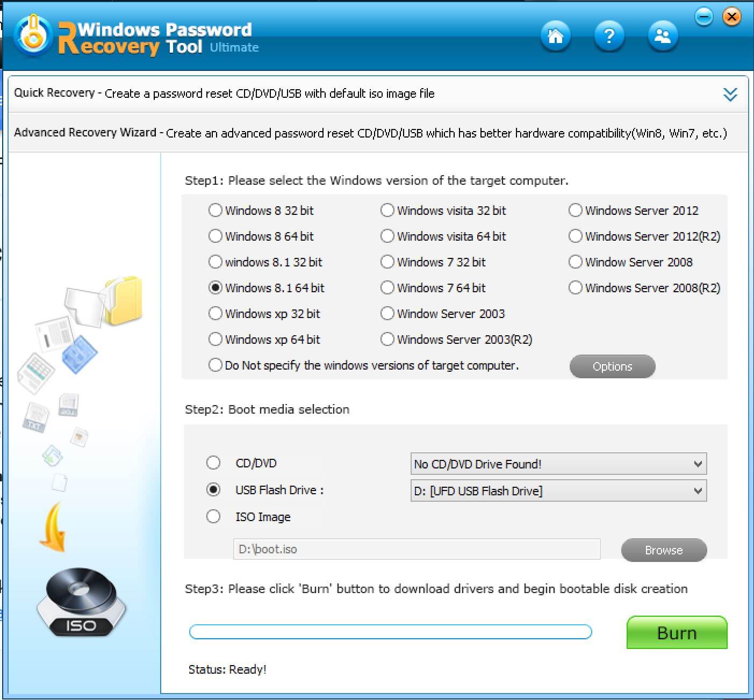Click the users account icon
Image resolution: width=754 pixels, height=700 pixels.
tap(663, 37)
